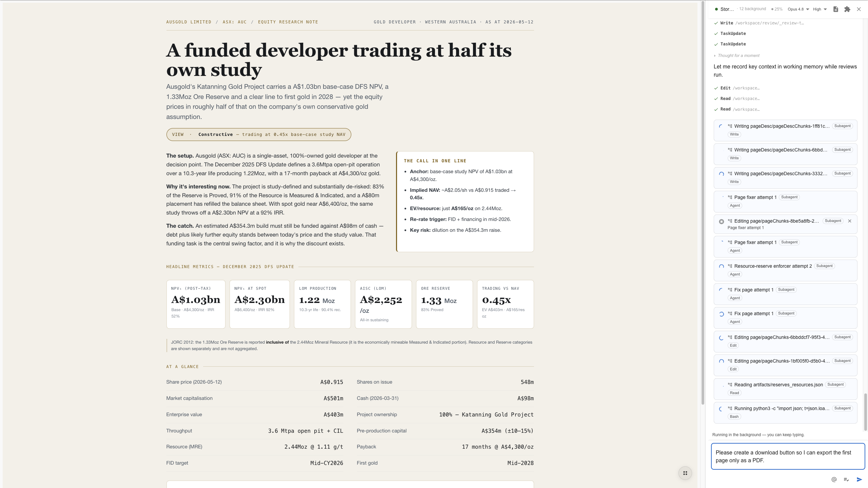
Task: Select the Resource-reserve enforcer attempt 2 subagent
Action: tap(785, 270)
